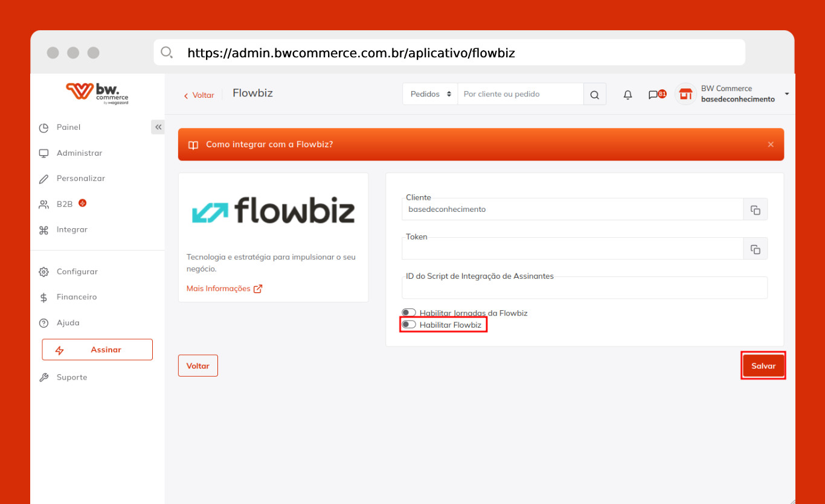
Task: Click the lightning badge next to B2B
Action: pyautogui.click(x=82, y=203)
